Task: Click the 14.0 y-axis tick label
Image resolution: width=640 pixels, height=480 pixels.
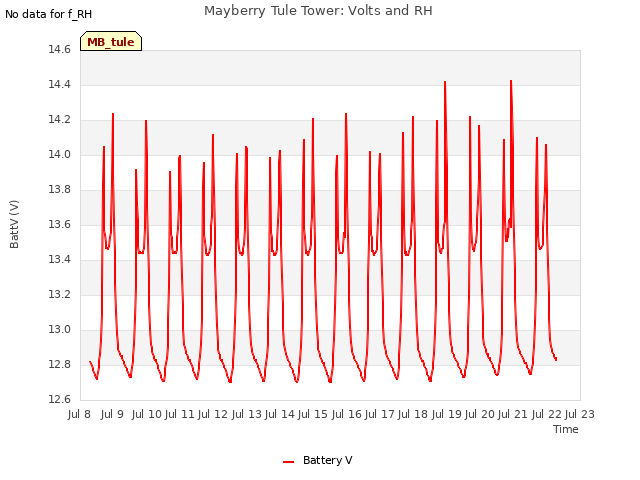Action: coord(59,154)
